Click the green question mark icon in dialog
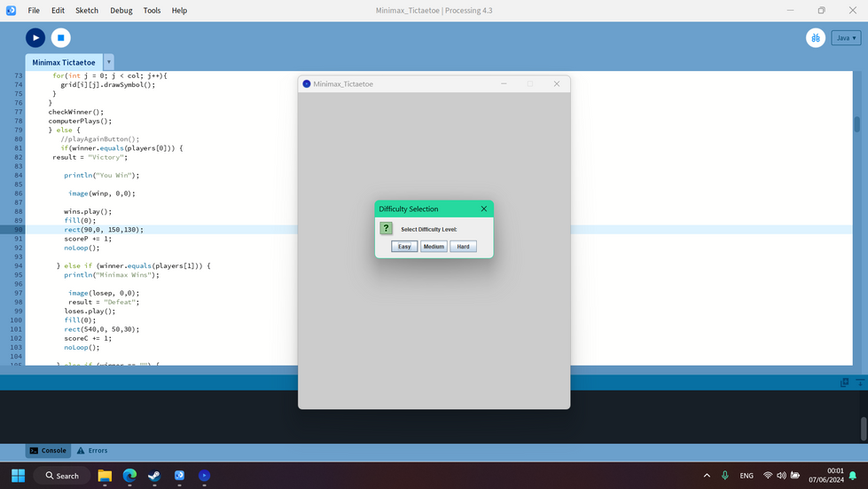The height and width of the screenshot is (489, 868). coord(386,228)
